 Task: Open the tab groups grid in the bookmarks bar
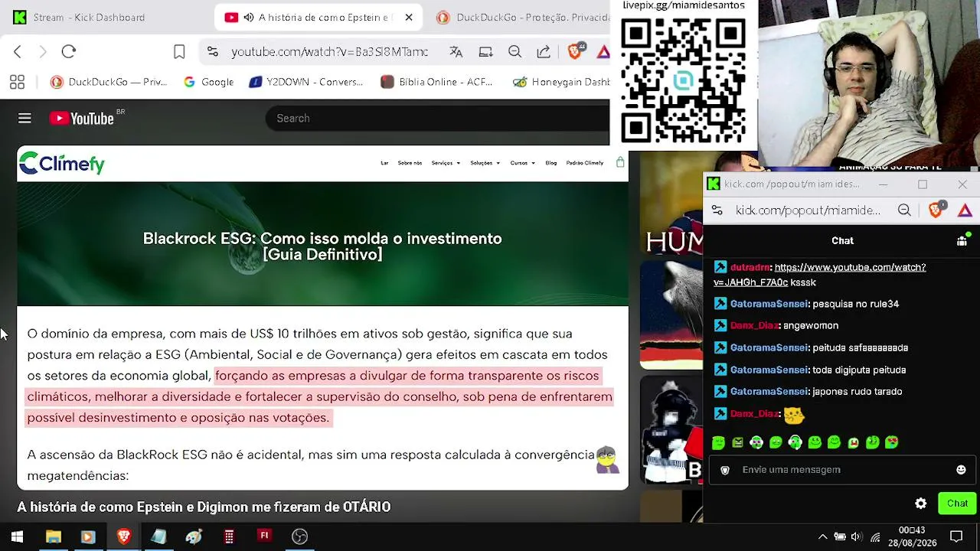[17, 82]
